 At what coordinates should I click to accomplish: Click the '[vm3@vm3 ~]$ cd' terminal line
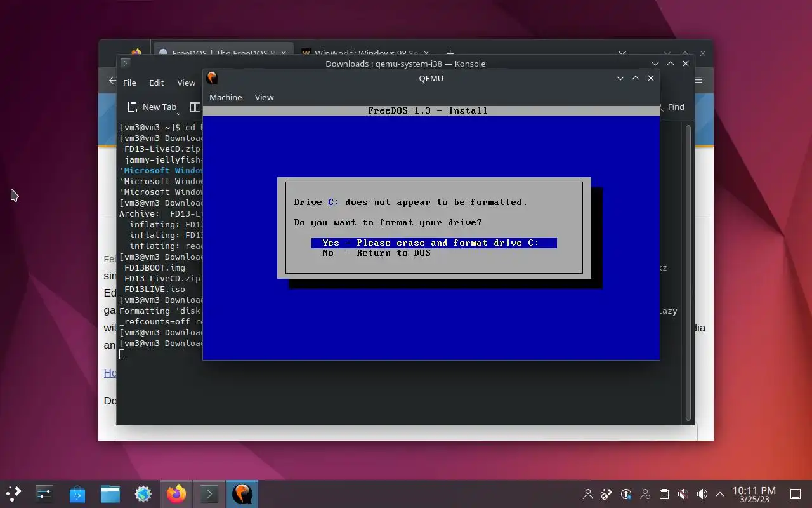point(160,127)
